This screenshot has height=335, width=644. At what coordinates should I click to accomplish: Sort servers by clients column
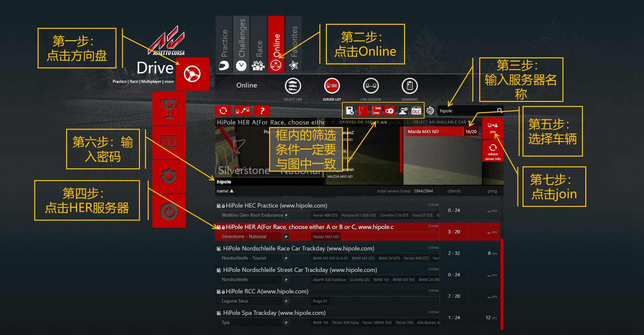(454, 191)
